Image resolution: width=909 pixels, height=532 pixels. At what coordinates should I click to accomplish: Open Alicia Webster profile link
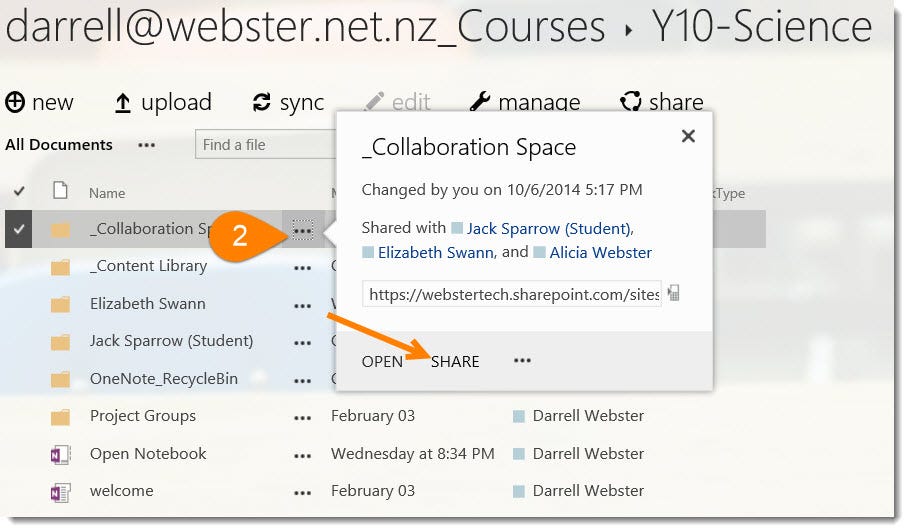pyautogui.click(x=600, y=253)
